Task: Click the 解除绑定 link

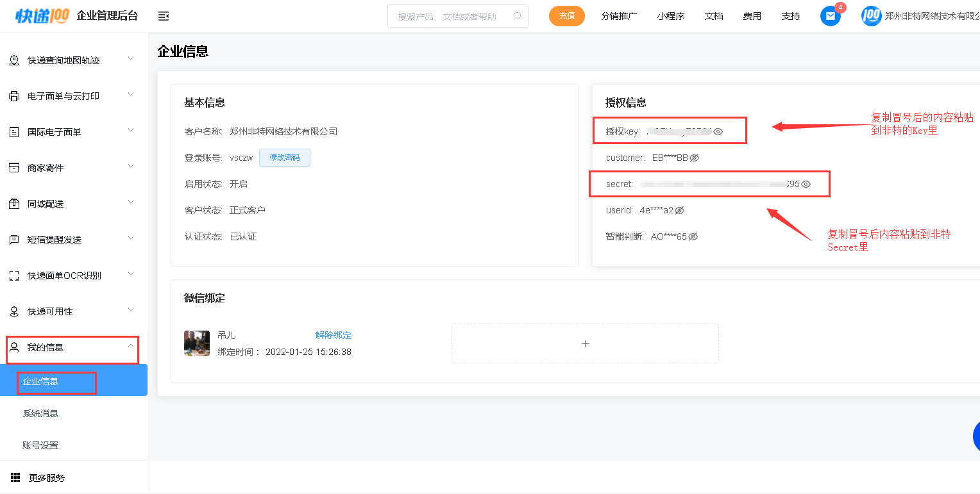Action: [x=334, y=335]
